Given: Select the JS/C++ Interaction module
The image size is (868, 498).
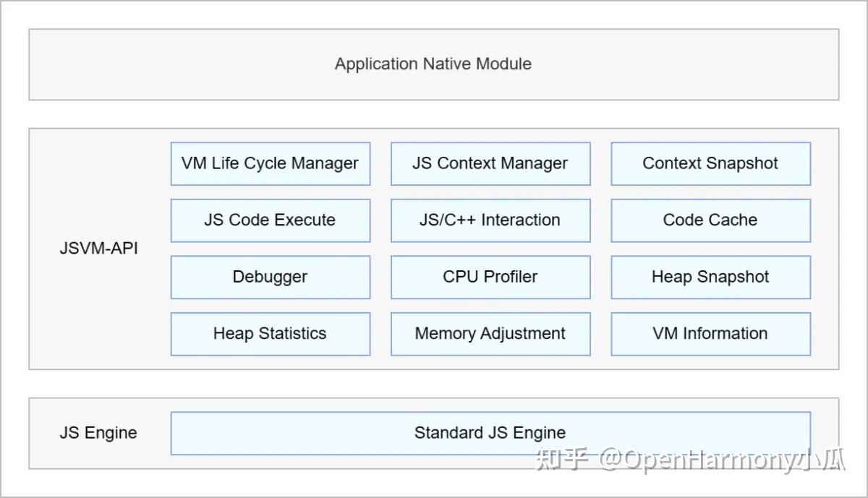Looking at the screenshot, I should [x=490, y=220].
